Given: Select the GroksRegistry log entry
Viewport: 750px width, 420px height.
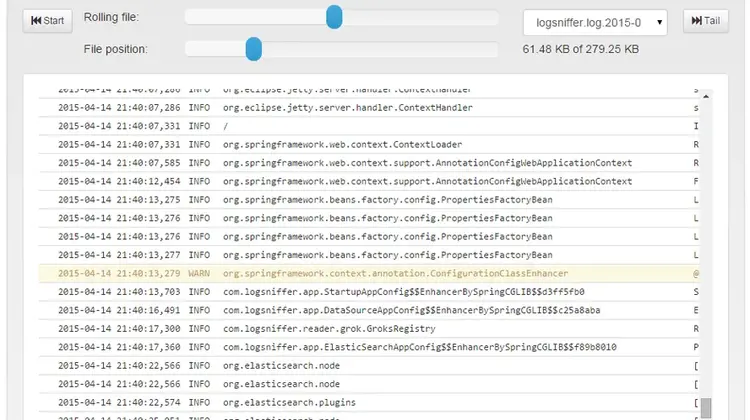Looking at the screenshot, I should click(x=369, y=329).
